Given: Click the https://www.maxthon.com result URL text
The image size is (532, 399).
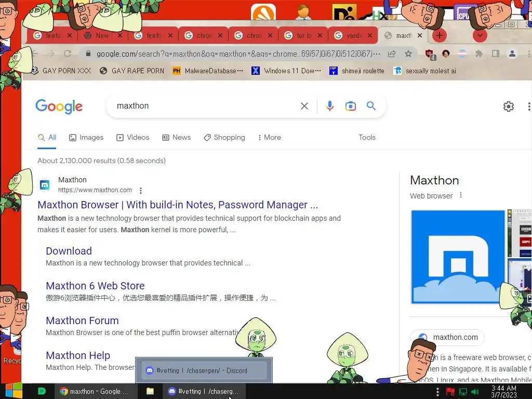Looking at the screenshot, I should (95, 190).
